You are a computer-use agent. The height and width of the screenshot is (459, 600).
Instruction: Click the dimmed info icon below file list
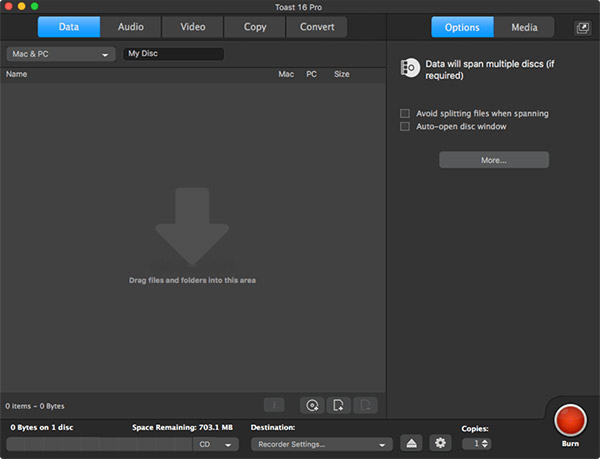point(275,405)
